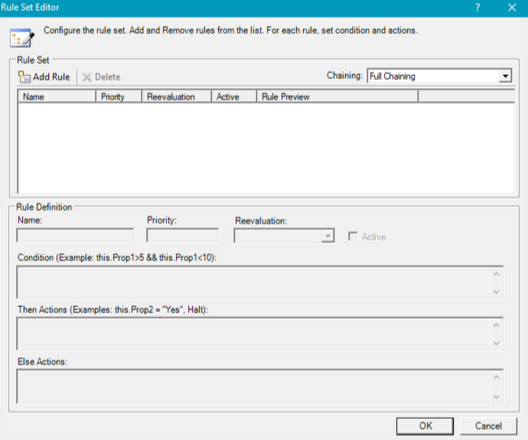Image resolution: width=528 pixels, height=440 pixels.
Task: Confirm with the OK button
Action: 425,426
